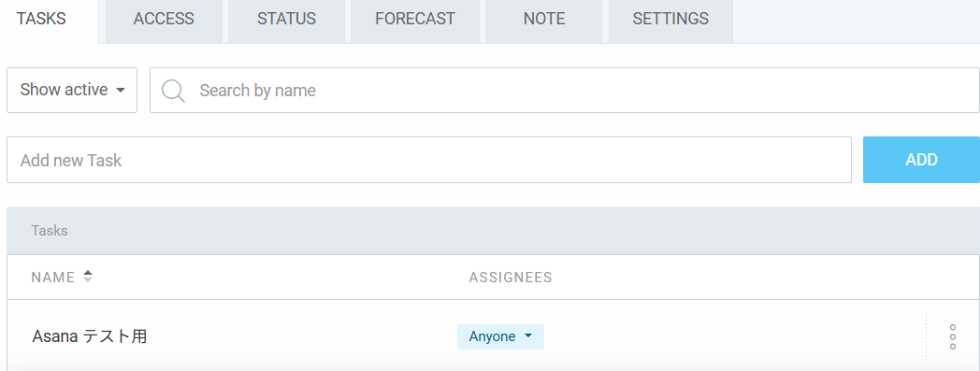This screenshot has height=371, width=980.
Task: Click the magnifier search icon
Action: [173, 91]
